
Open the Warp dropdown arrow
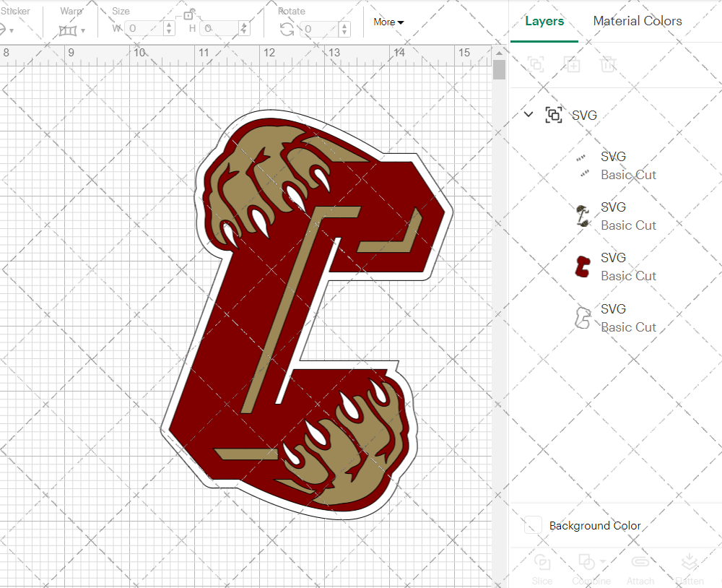coord(83,31)
